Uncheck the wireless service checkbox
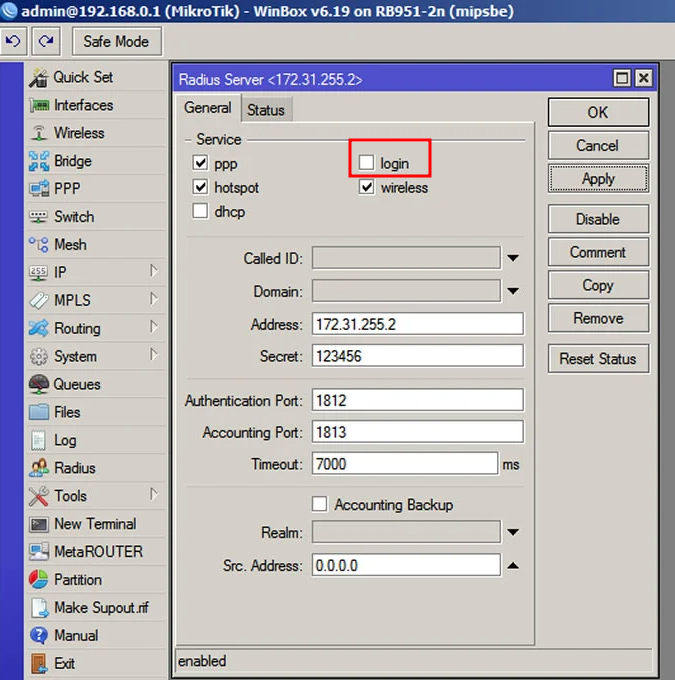Viewport: 675px width, 681px height. pyautogui.click(x=366, y=187)
